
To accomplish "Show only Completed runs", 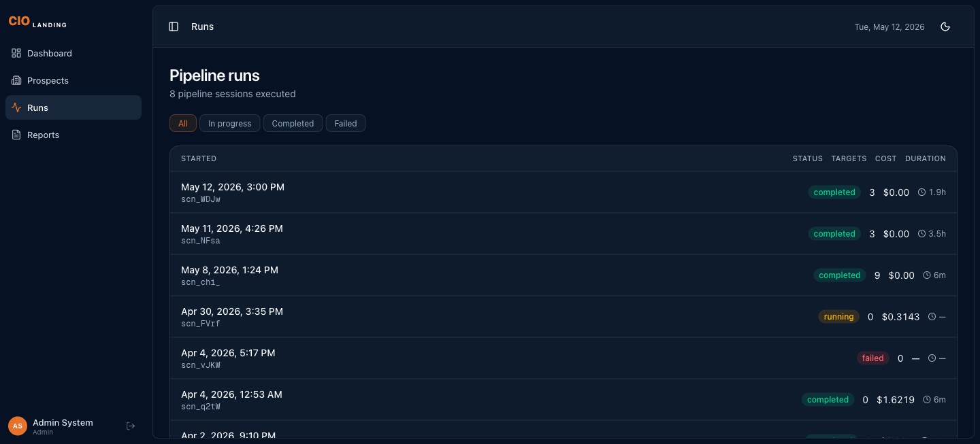I will [293, 123].
